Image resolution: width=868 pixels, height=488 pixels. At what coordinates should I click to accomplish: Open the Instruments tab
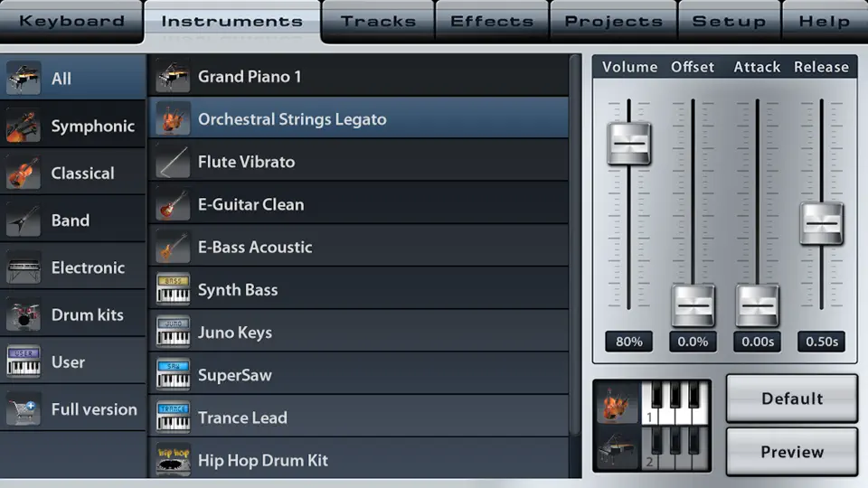tap(232, 21)
